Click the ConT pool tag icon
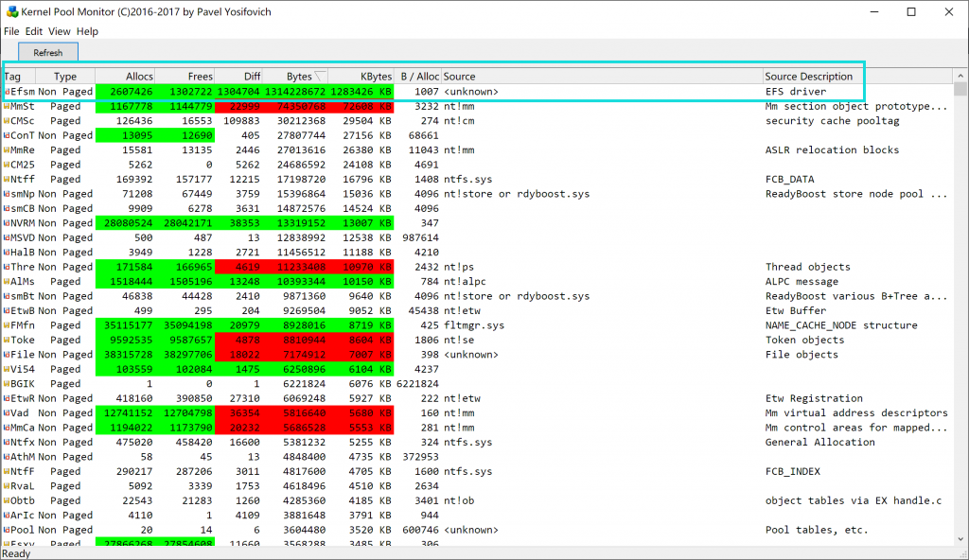This screenshot has width=969, height=560. [x=7, y=135]
